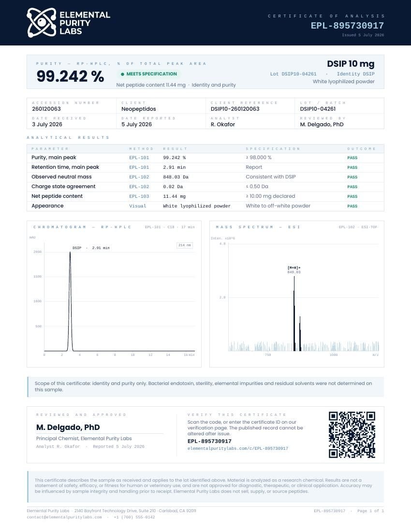411x532 pixels.
Task: Click the Analytical Results section heading
Action: 68,137
